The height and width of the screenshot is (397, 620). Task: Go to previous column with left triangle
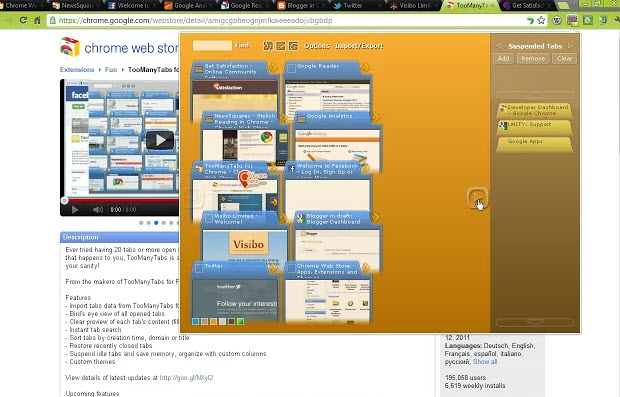[499, 46]
